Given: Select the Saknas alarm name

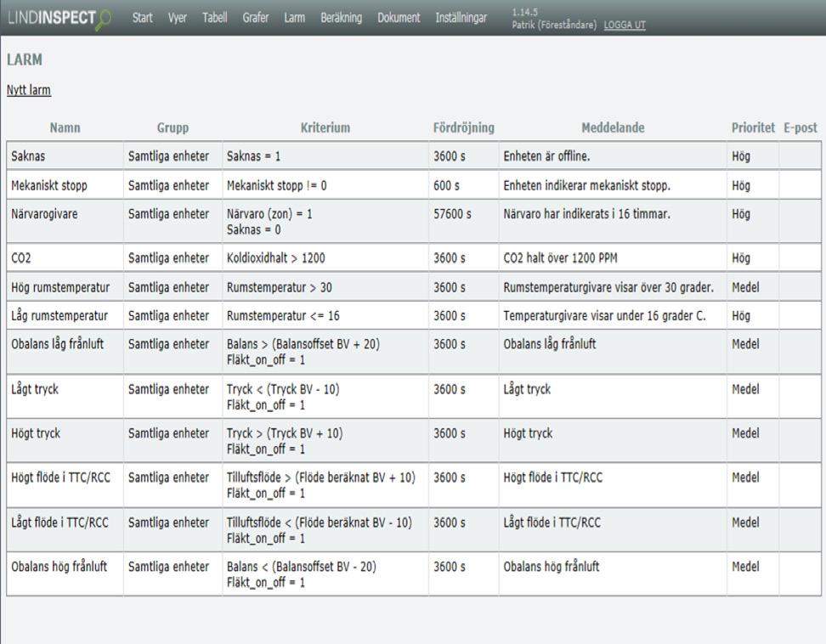Looking at the screenshot, I should point(28,155).
